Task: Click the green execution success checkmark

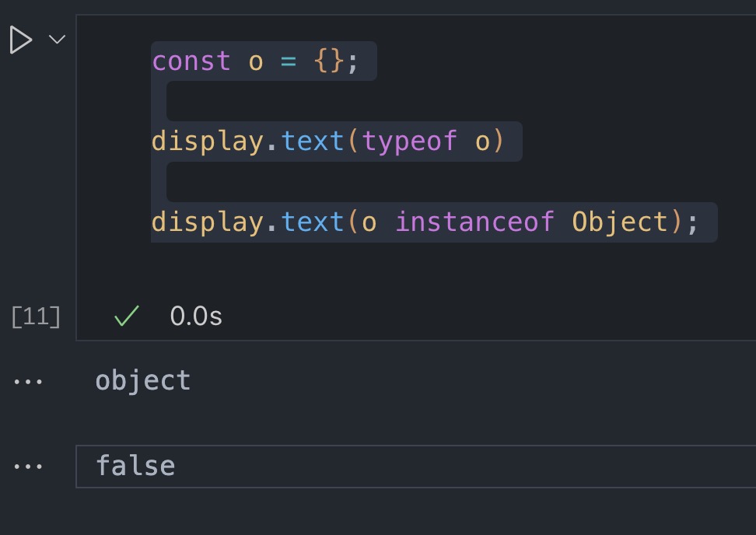Action: [126, 316]
